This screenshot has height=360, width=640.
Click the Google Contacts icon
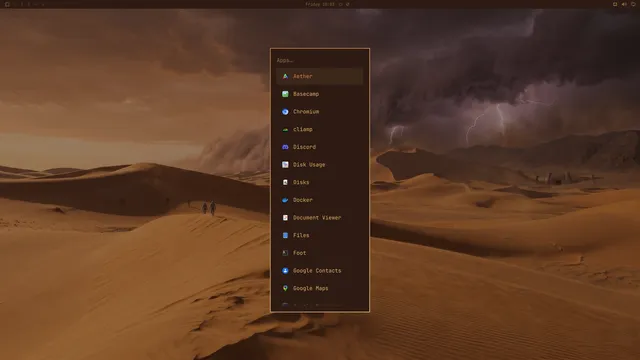point(285,271)
